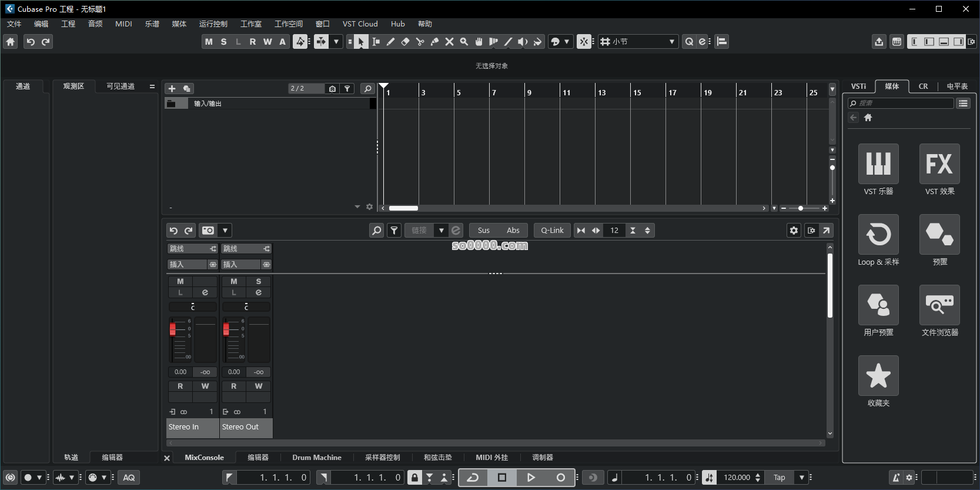Screen dimensions: 980x490
Task: Click the export audio mixdown icon
Action: [x=879, y=42]
